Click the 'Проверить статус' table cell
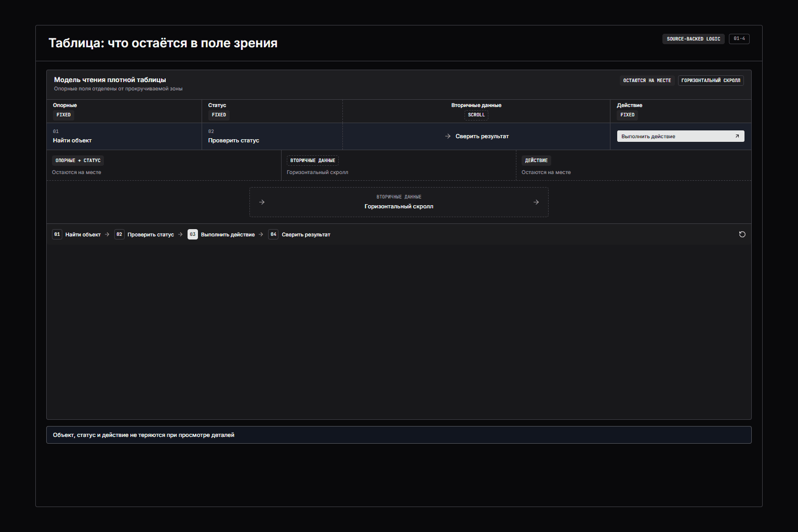This screenshot has width=798, height=532. click(272, 136)
